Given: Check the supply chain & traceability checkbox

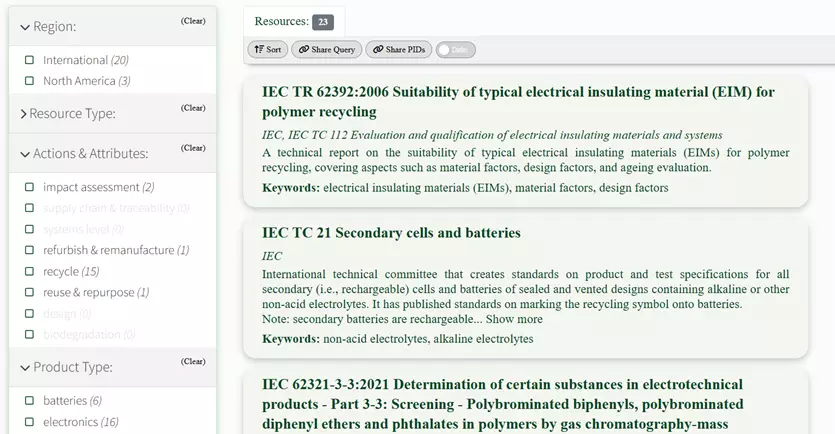Looking at the screenshot, I should [x=29, y=208].
